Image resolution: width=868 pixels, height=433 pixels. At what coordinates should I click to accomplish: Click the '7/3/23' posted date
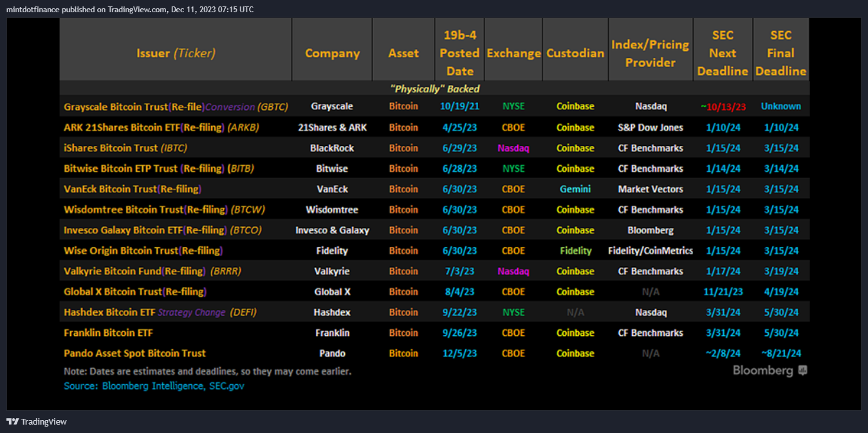(x=459, y=272)
